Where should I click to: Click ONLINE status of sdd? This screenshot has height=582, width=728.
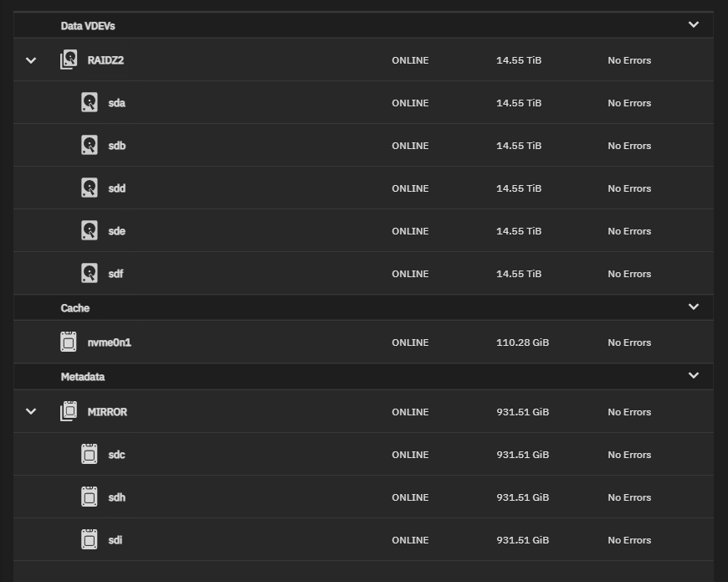[x=410, y=188]
